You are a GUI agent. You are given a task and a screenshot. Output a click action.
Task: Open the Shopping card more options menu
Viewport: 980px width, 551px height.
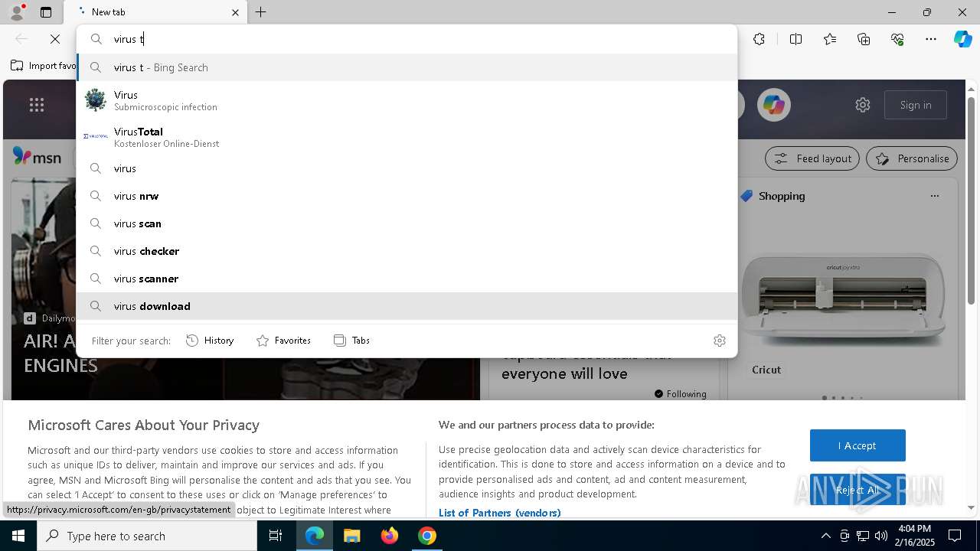tap(934, 196)
